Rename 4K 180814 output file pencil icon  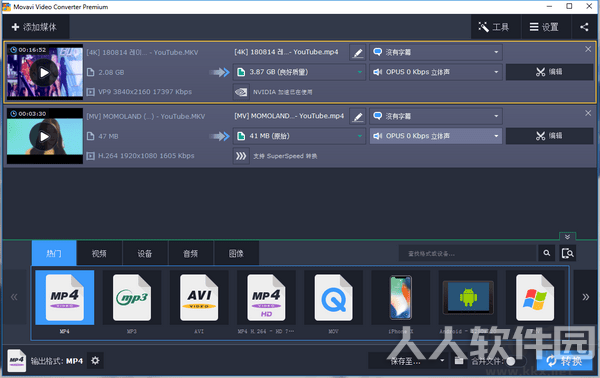tap(358, 52)
